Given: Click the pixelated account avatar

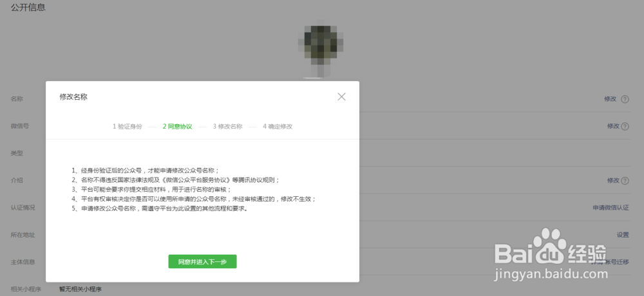Looking at the screenshot, I should [320, 48].
